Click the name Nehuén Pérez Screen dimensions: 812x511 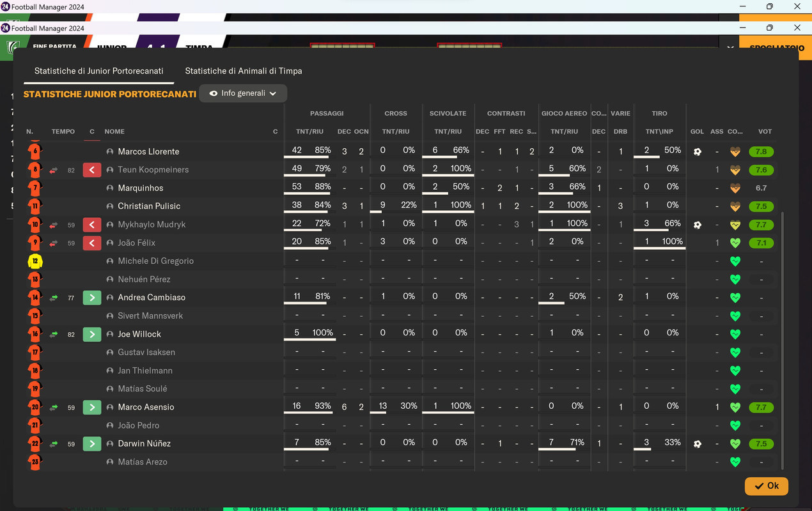[144, 279]
